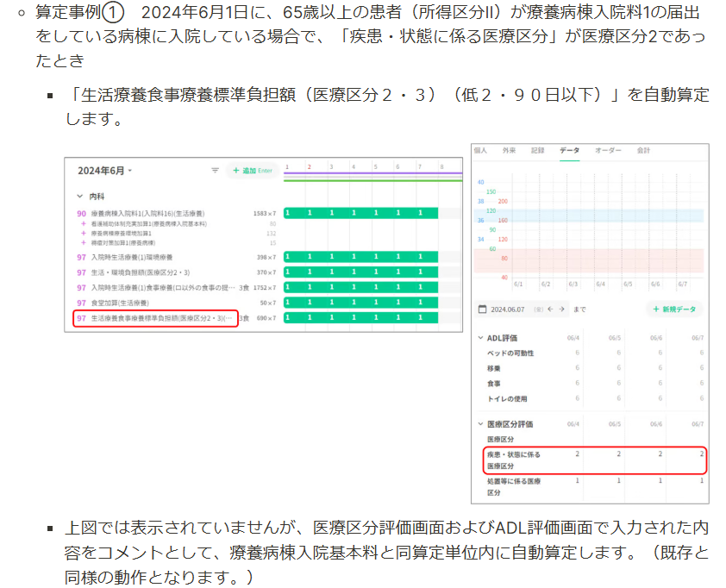
Task: Click the plus icon beside 療養病棟療養環境加算1
Action: (84, 233)
